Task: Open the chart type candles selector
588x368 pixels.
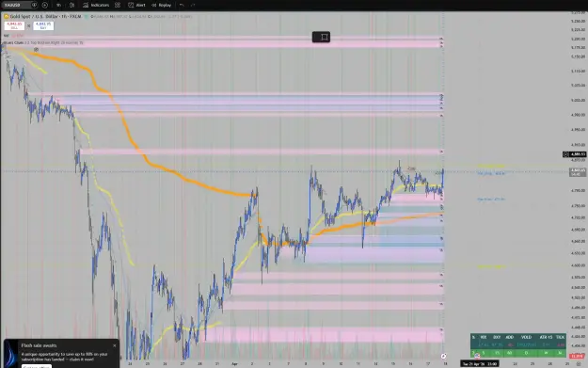Action: (72, 5)
